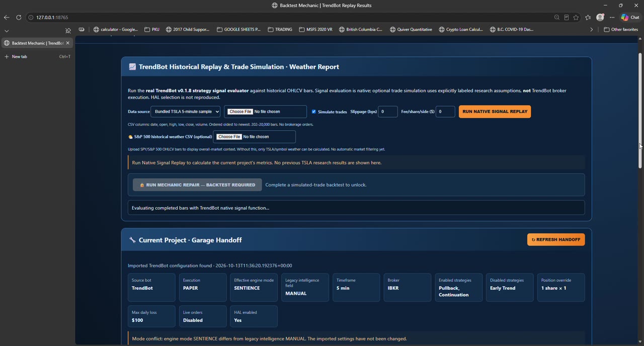Click the page vertical scrollbar thumb

(640, 111)
